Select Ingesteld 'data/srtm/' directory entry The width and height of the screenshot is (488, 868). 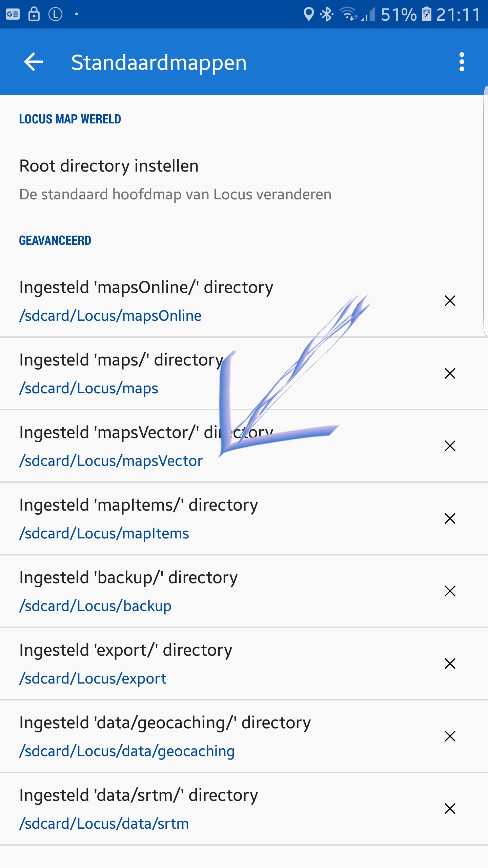tap(139, 795)
